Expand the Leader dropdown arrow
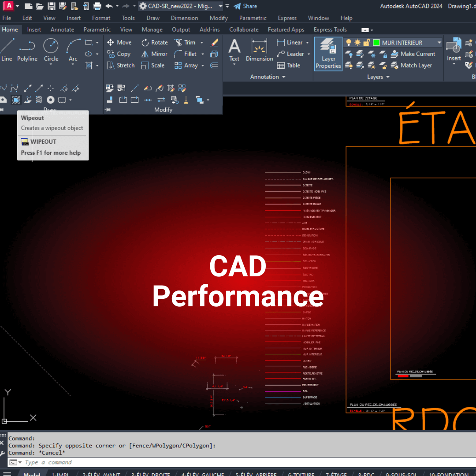476x476 pixels. (309, 54)
